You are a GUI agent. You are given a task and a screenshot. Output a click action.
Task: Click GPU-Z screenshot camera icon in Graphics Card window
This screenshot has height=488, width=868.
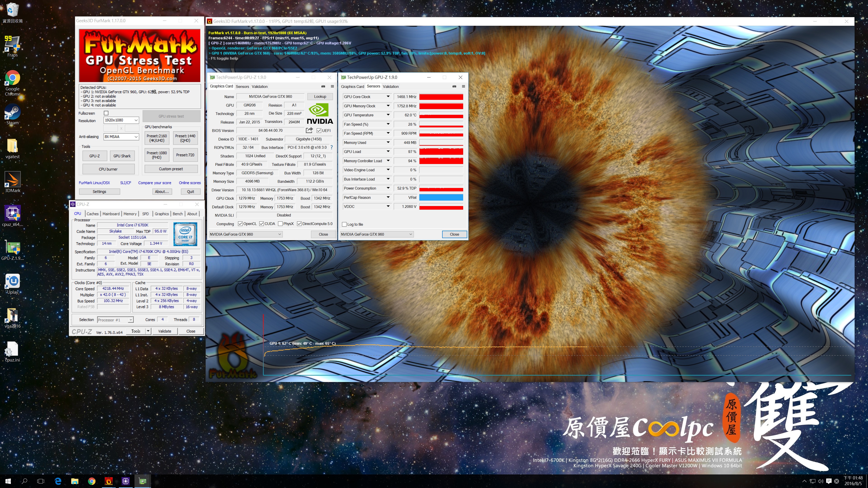coord(323,87)
